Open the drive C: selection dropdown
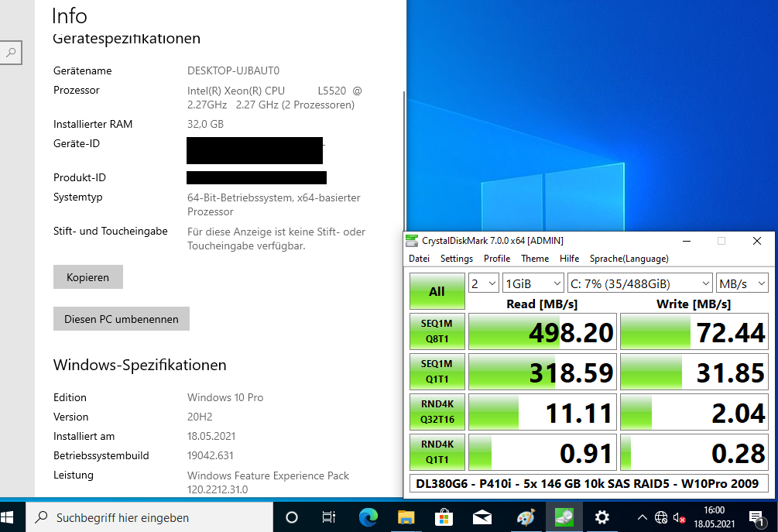778x532 pixels. point(639,283)
